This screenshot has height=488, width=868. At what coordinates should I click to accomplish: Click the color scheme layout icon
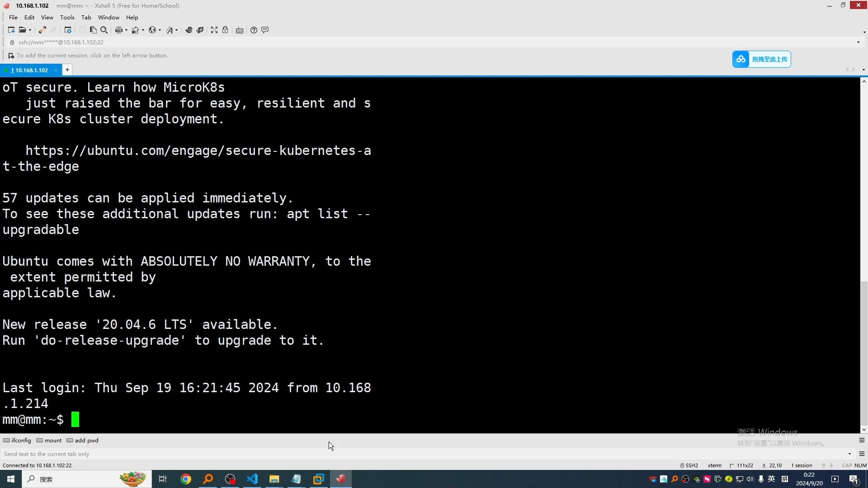pyautogui.click(x=135, y=30)
